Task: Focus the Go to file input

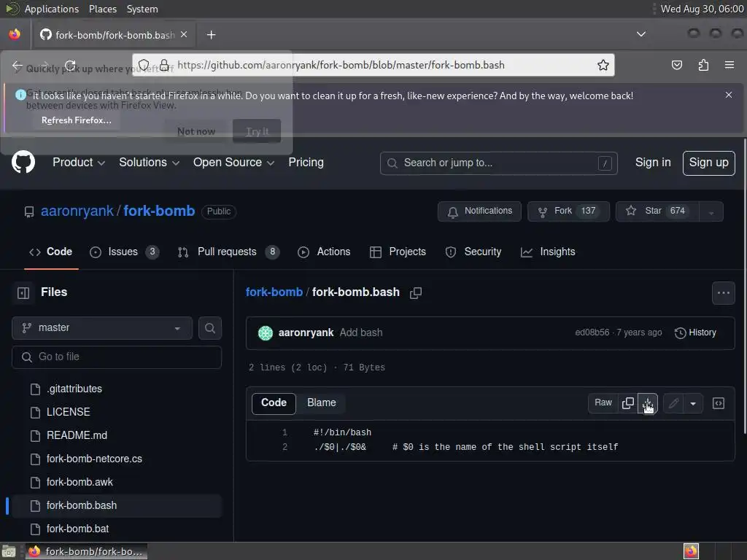Action: pos(117,357)
